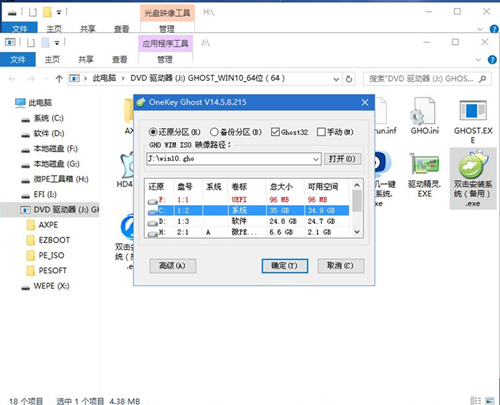This screenshot has width=500, height=405.
Task: Select the install system (backup) exe icon
Action: coord(473,179)
